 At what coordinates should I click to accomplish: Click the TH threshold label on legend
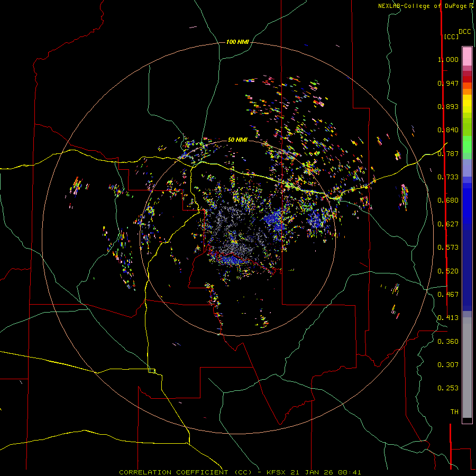[454, 412]
